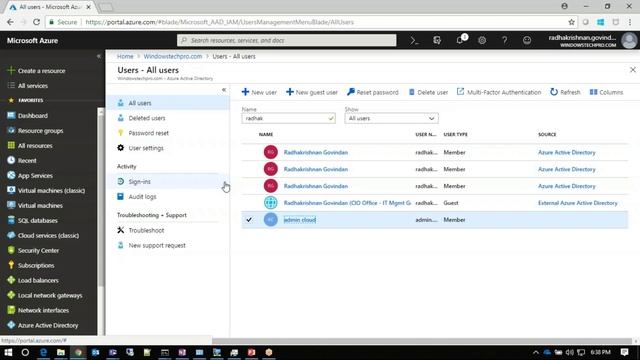Click External Azure Active Directory source
Image resolution: width=640 pixels, height=360 pixels.
coord(578,203)
